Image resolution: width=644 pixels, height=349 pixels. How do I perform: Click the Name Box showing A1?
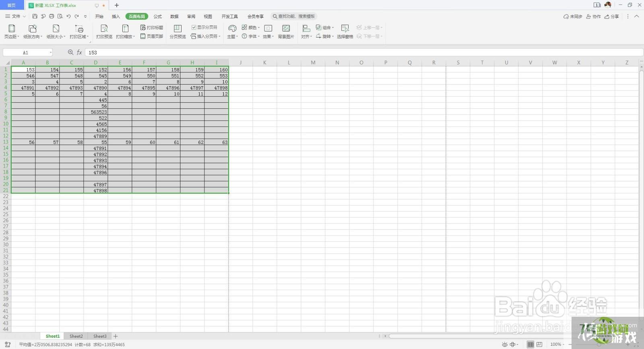tap(28, 52)
